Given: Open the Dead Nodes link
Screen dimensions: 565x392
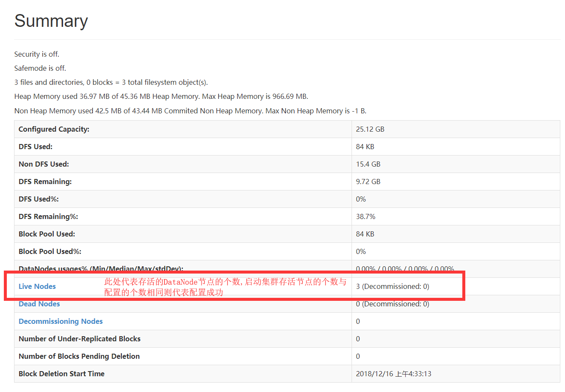Looking at the screenshot, I should pyautogui.click(x=39, y=304).
